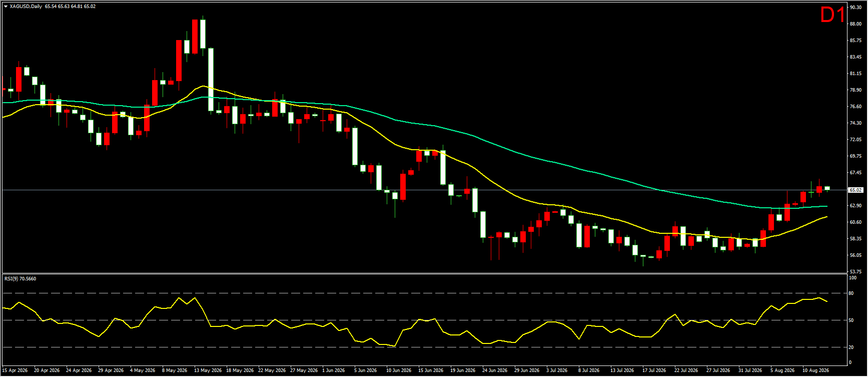Select the 62.90 price axis label
This screenshot has width=868, height=377.
point(855,206)
